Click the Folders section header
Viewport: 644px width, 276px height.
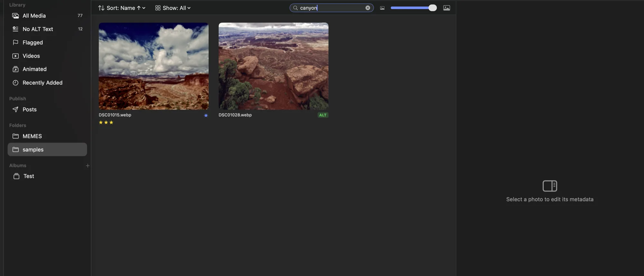(x=18, y=125)
